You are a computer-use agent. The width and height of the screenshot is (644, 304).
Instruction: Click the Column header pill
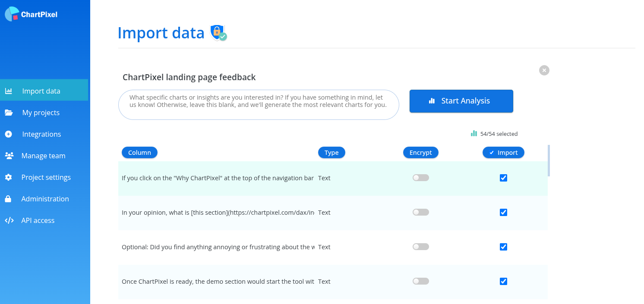[139, 152]
